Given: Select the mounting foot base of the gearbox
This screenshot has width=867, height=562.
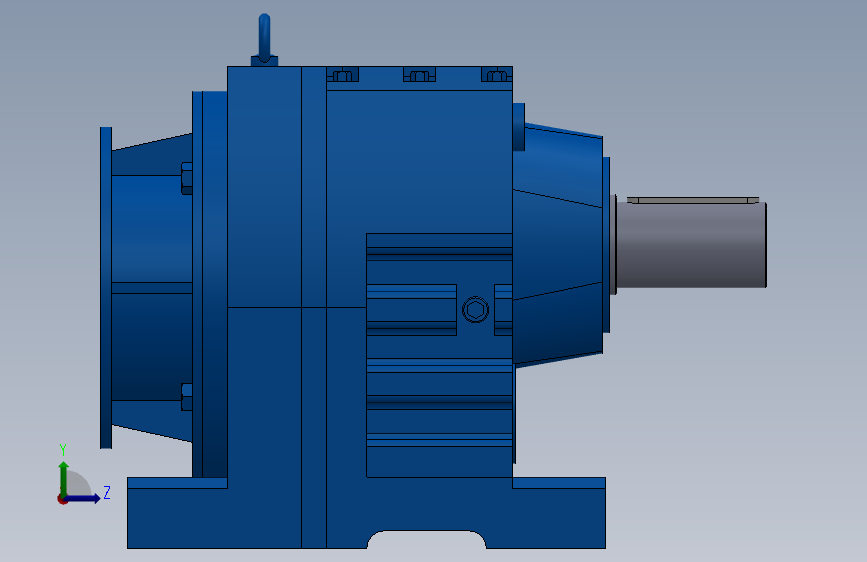Looking at the screenshot, I should click(366, 513).
